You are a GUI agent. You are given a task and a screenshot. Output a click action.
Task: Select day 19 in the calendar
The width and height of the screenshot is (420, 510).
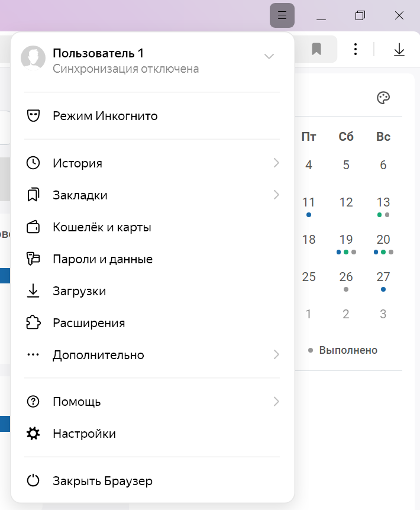coord(346,240)
